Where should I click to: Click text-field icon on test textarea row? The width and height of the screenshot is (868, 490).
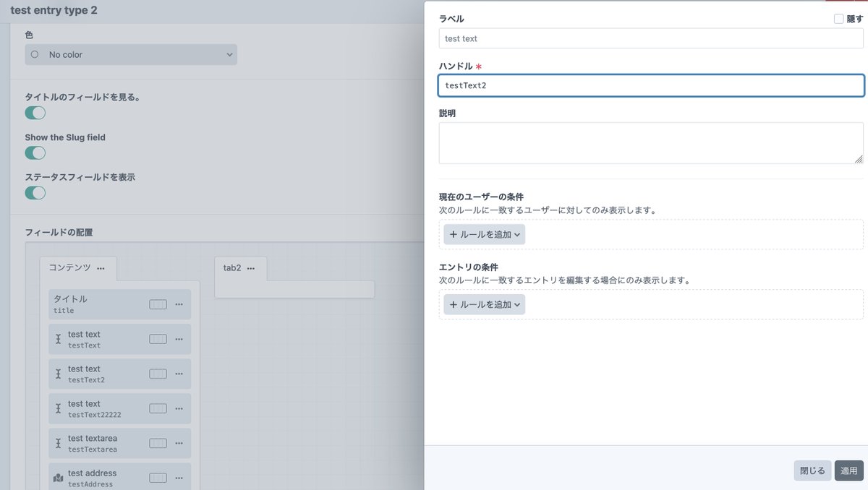tap(59, 443)
